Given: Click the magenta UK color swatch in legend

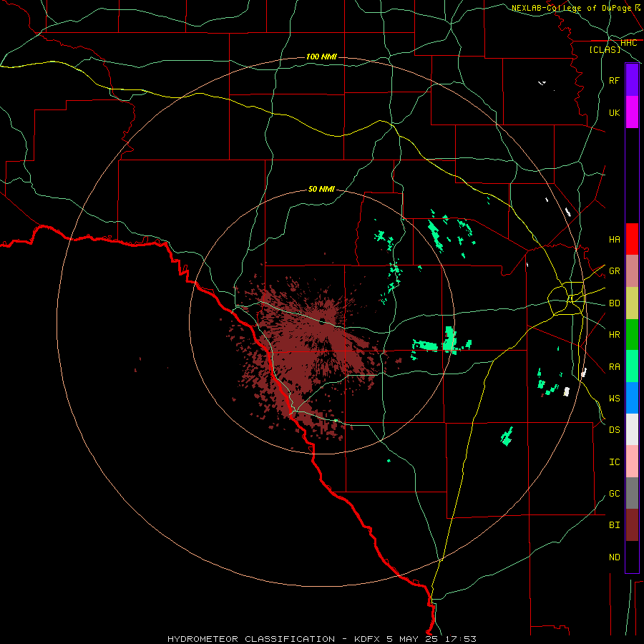Looking at the screenshot, I should click(x=632, y=112).
